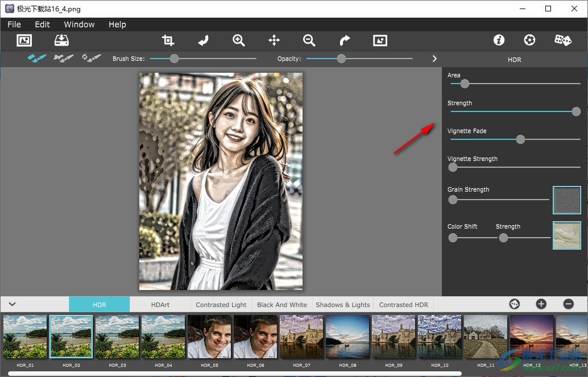
Task: Click the Color Shift slider handle
Action: click(453, 238)
